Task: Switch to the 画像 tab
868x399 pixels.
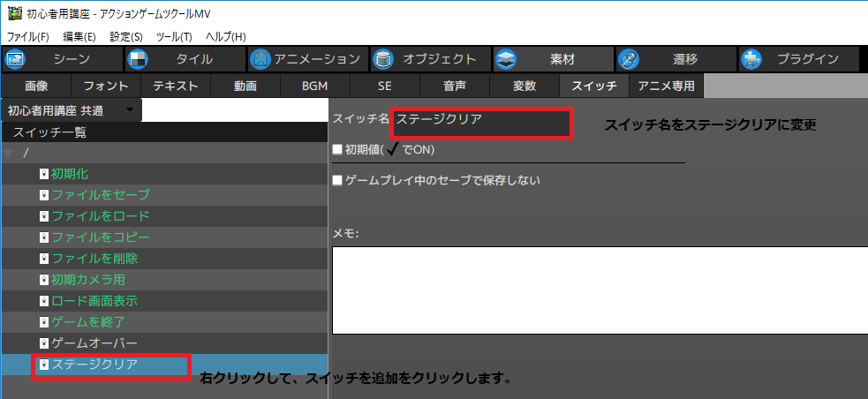Action: [36, 87]
